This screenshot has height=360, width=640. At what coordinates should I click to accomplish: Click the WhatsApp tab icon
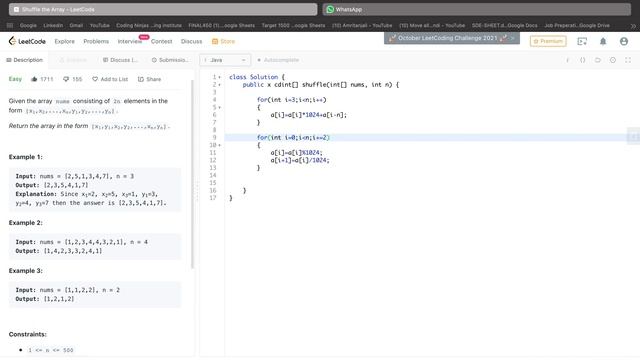point(330,9)
